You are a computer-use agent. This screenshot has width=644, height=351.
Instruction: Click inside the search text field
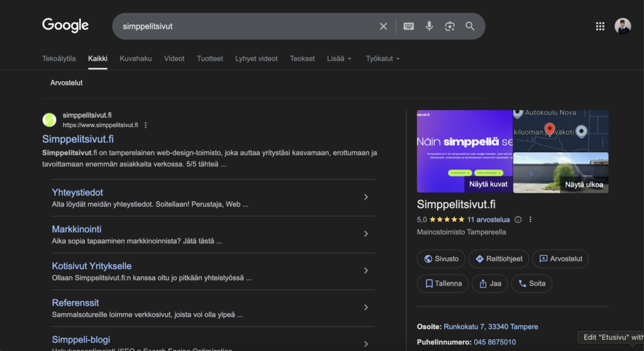[x=245, y=26]
